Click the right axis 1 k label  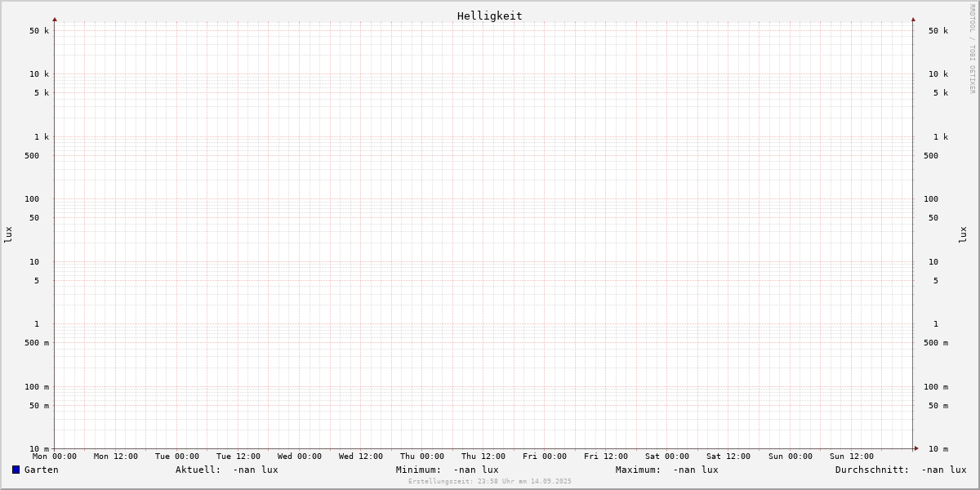click(x=941, y=137)
